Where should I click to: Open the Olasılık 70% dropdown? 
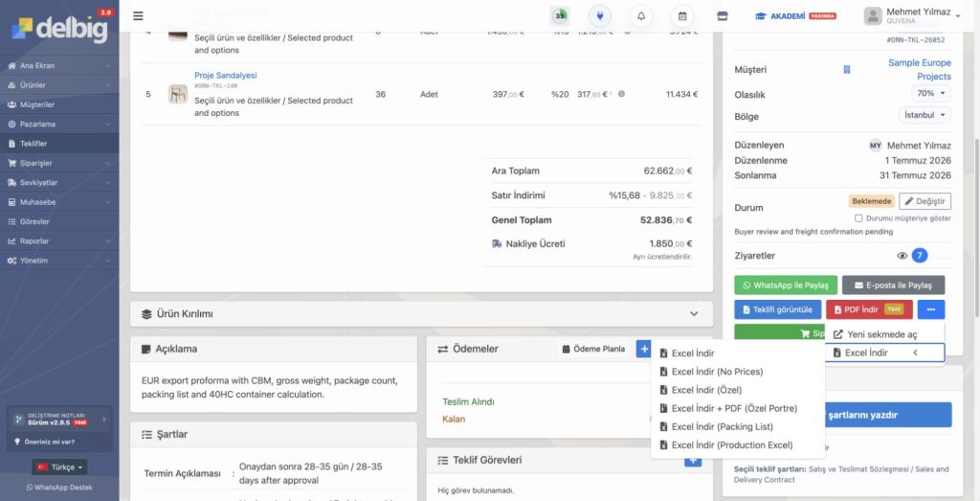pos(930,93)
